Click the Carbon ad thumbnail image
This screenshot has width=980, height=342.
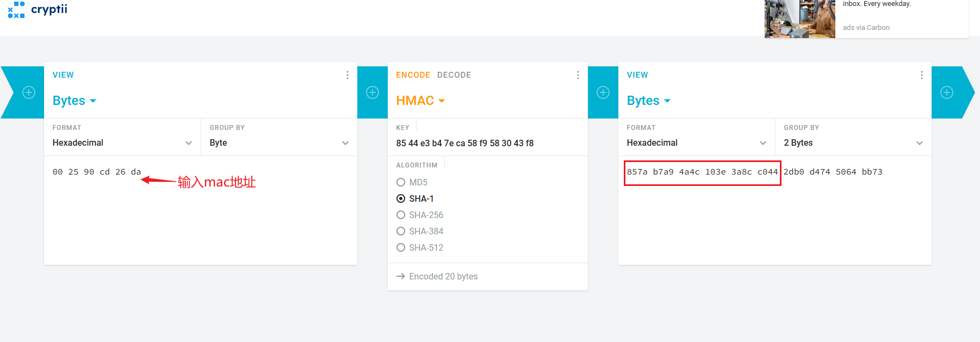tap(799, 19)
